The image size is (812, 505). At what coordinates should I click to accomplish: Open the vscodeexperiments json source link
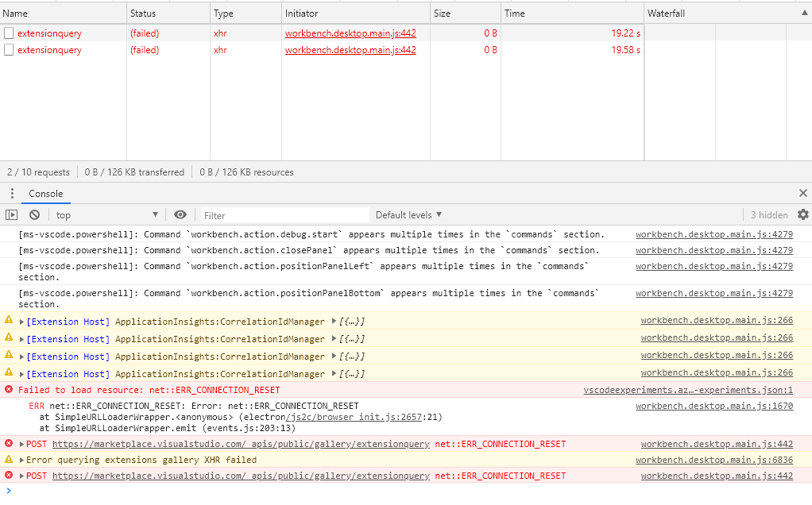pos(688,390)
